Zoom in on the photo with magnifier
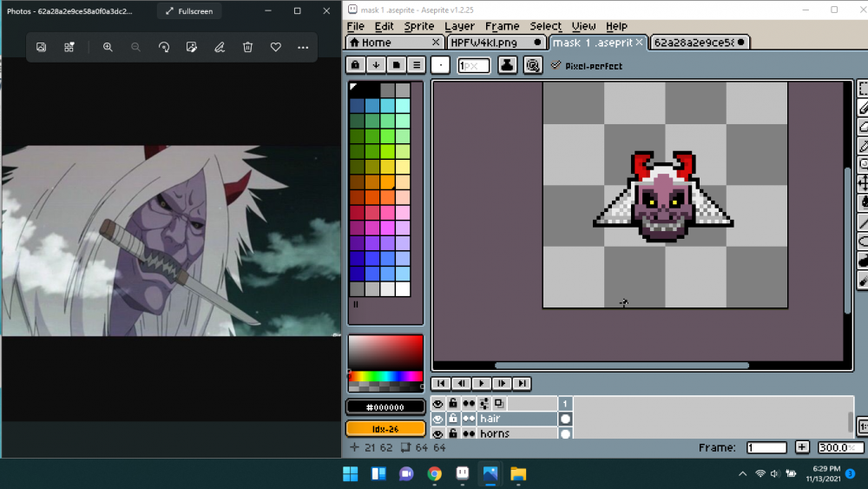This screenshot has width=868, height=489. (108, 47)
